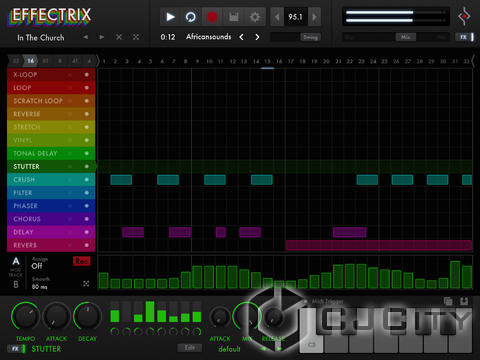Tap the envelope ATTACK knob beside MIX

tap(220, 317)
